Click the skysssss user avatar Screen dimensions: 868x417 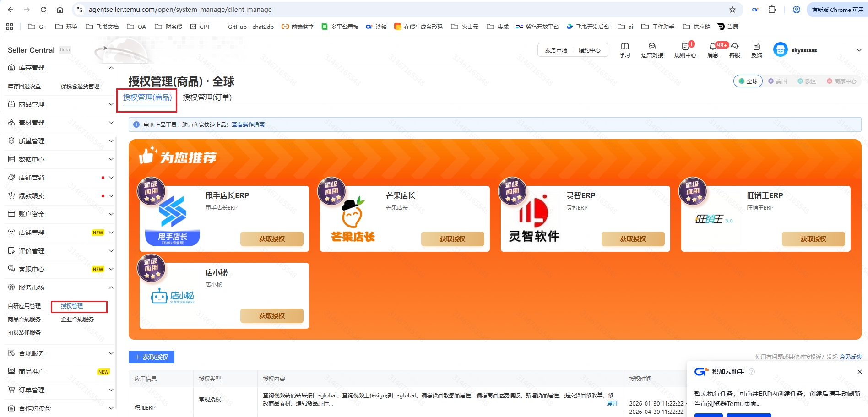point(781,50)
